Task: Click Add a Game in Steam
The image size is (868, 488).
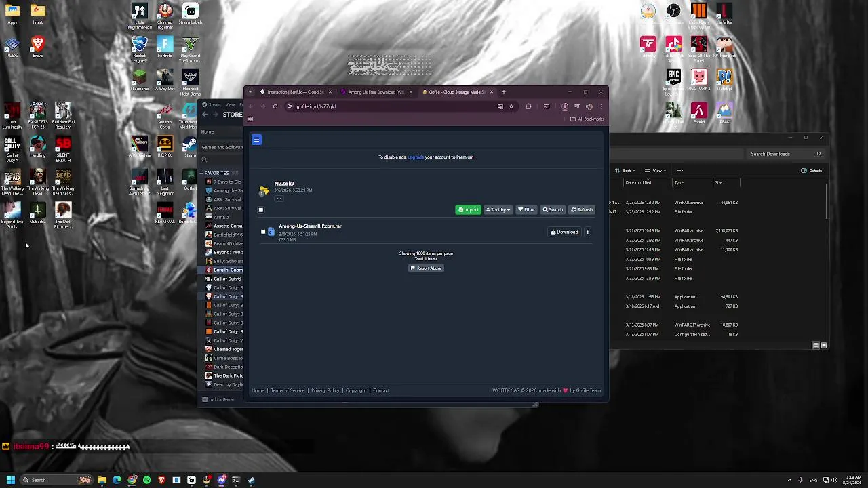Action: pyautogui.click(x=218, y=399)
